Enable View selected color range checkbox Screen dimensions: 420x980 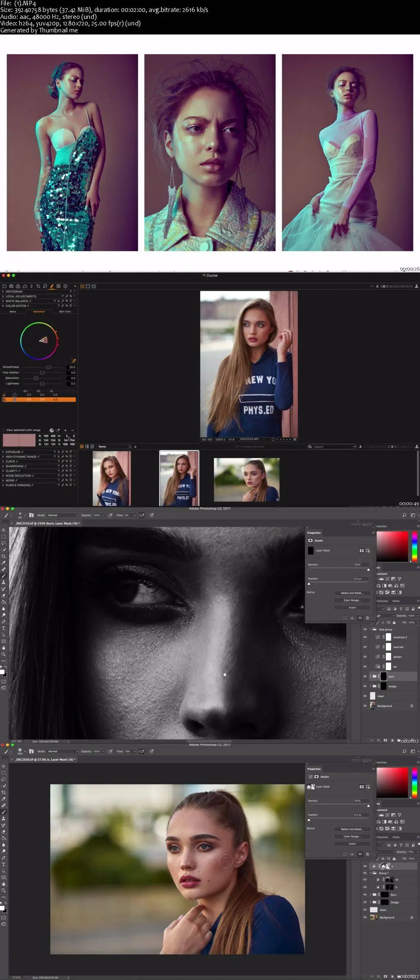point(4,430)
